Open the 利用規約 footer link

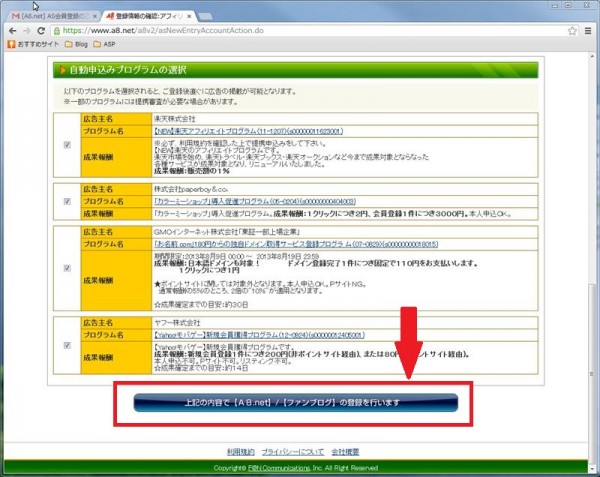241,452
